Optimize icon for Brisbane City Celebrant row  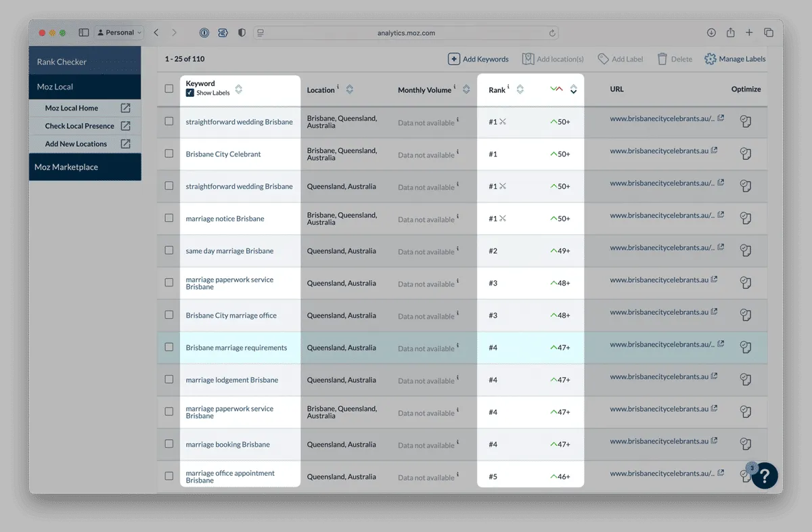(x=746, y=154)
